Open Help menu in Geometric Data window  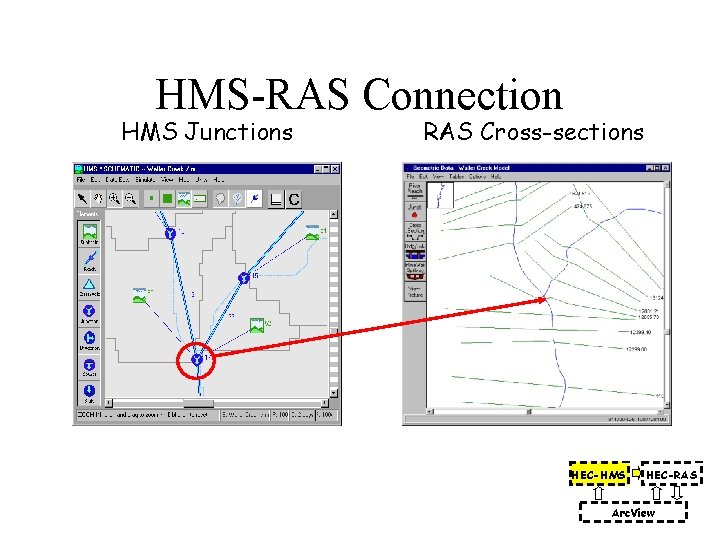(x=496, y=176)
